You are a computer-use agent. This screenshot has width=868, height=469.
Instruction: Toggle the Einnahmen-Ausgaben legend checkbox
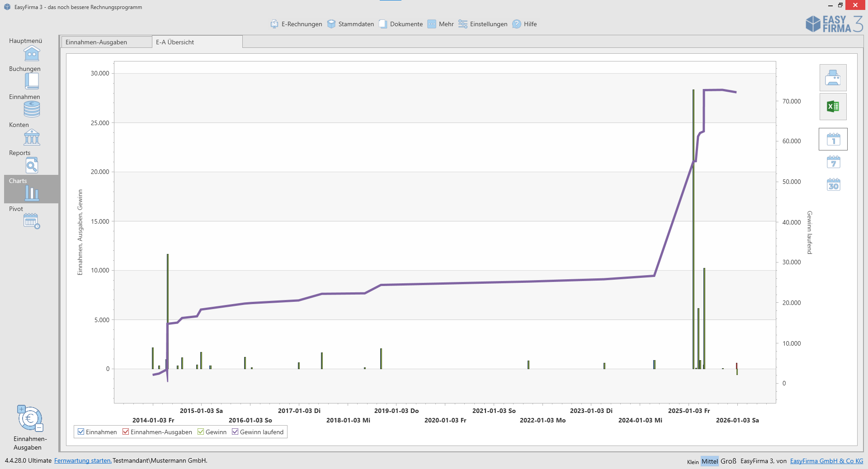click(126, 432)
